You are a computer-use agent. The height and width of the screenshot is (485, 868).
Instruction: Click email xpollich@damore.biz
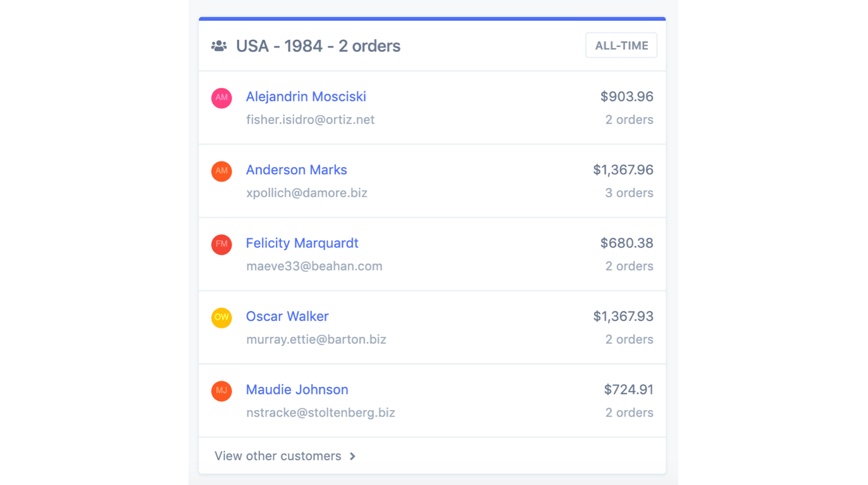306,193
